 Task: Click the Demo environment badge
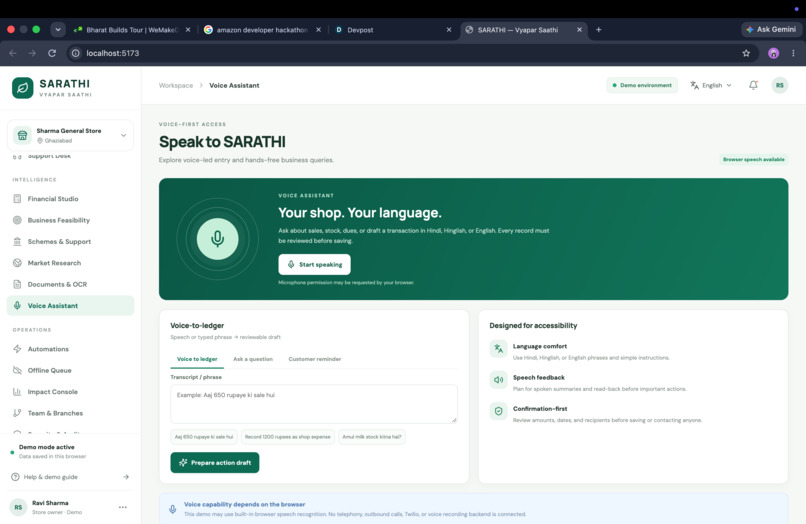[x=642, y=85]
